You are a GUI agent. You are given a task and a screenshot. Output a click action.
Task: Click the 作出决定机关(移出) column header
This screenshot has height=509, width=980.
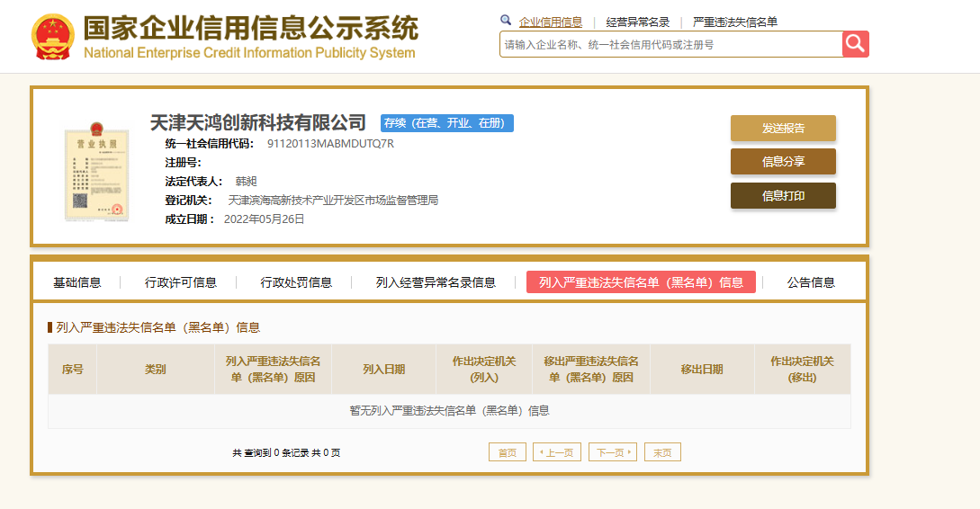[803, 369]
